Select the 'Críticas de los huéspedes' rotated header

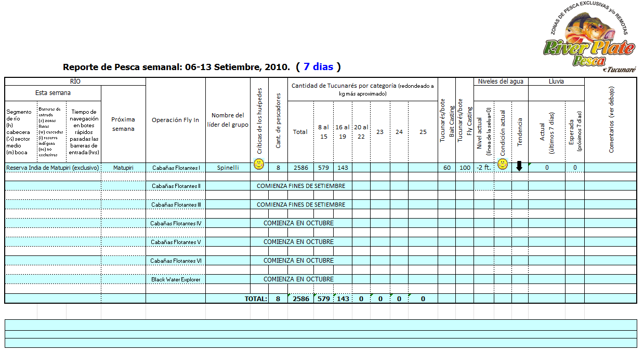(259, 120)
